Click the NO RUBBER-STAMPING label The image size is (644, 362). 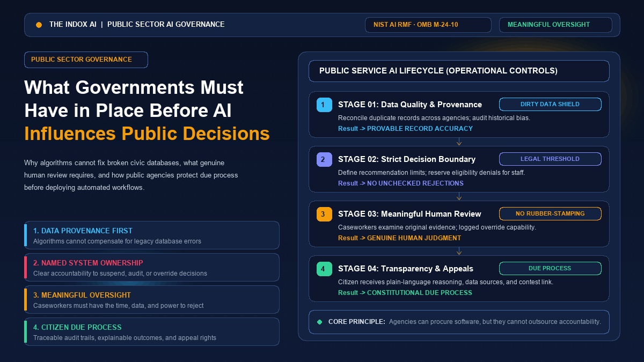(x=550, y=214)
